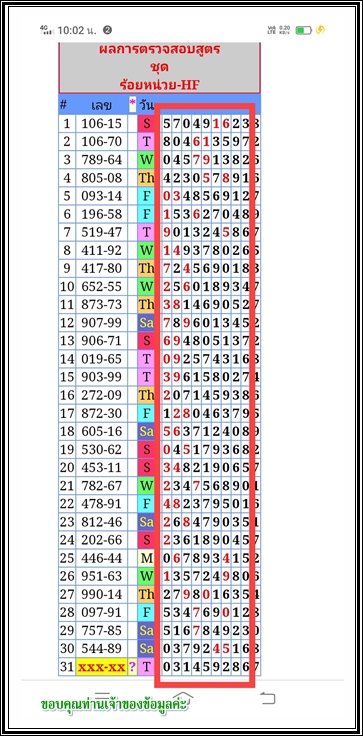
Task: Click the Sa day cell in row 907-99
Action: coord(147,323)
